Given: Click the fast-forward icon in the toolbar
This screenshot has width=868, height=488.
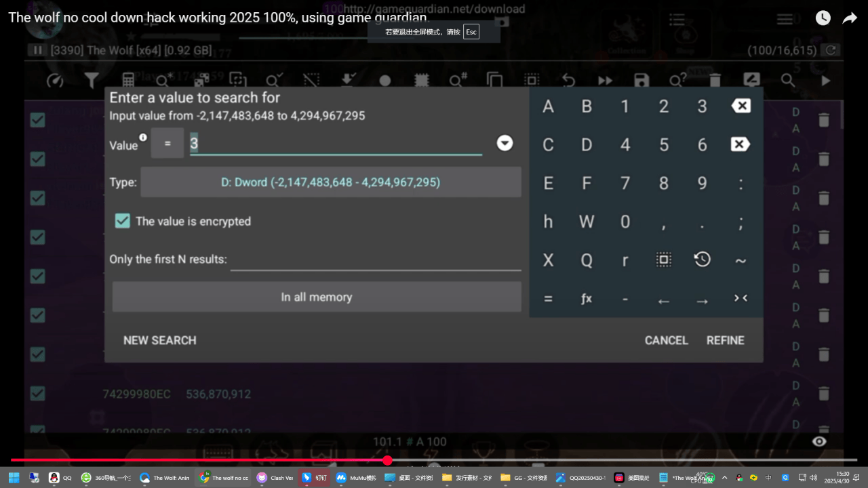Looking at the screenshot, I should [x=605, y=81].
